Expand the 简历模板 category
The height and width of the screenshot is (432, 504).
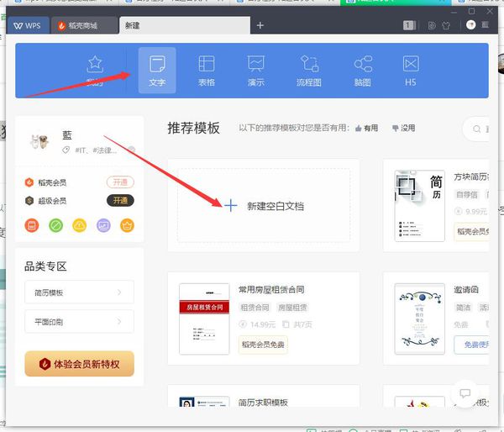tap(80, 292)
